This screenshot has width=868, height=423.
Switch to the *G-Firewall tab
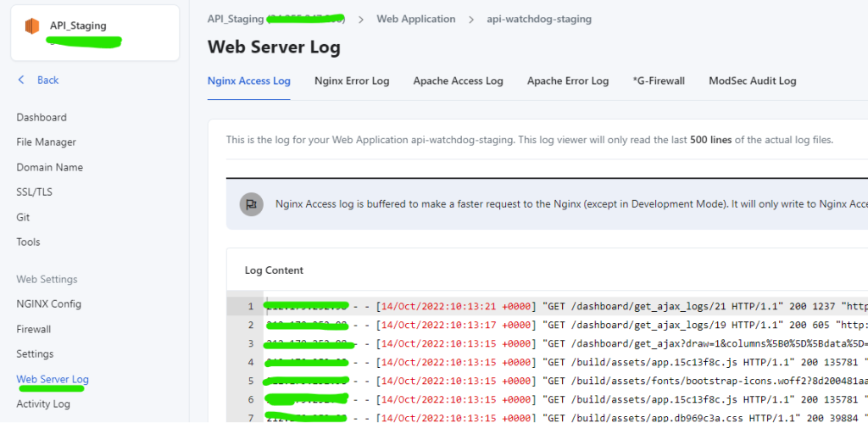pyautogui.click(x=658, y=81)
